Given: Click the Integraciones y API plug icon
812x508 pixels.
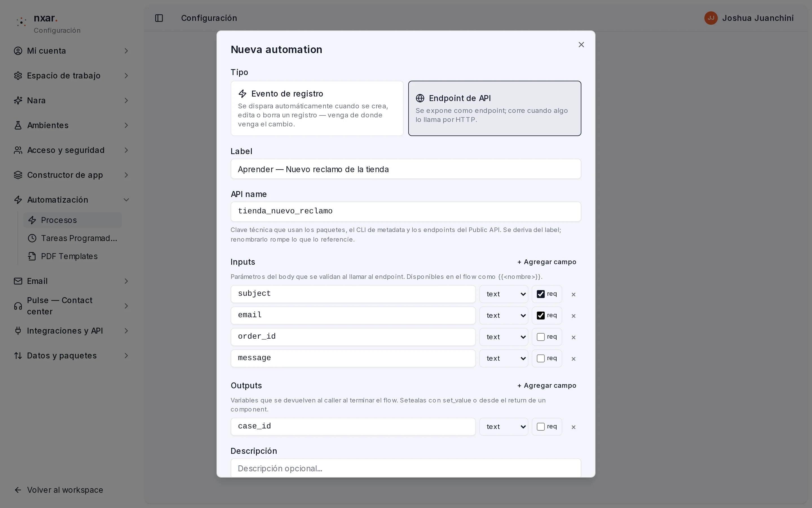Looking at the screenshot, I should [x=18, y=331].
